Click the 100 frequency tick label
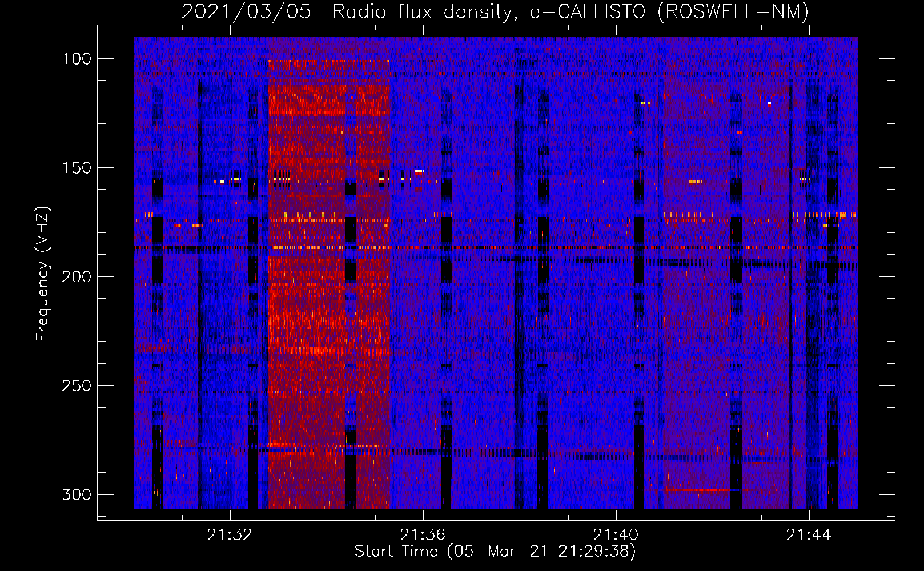The height and width of the screenshot is (571, 924). 77,59
